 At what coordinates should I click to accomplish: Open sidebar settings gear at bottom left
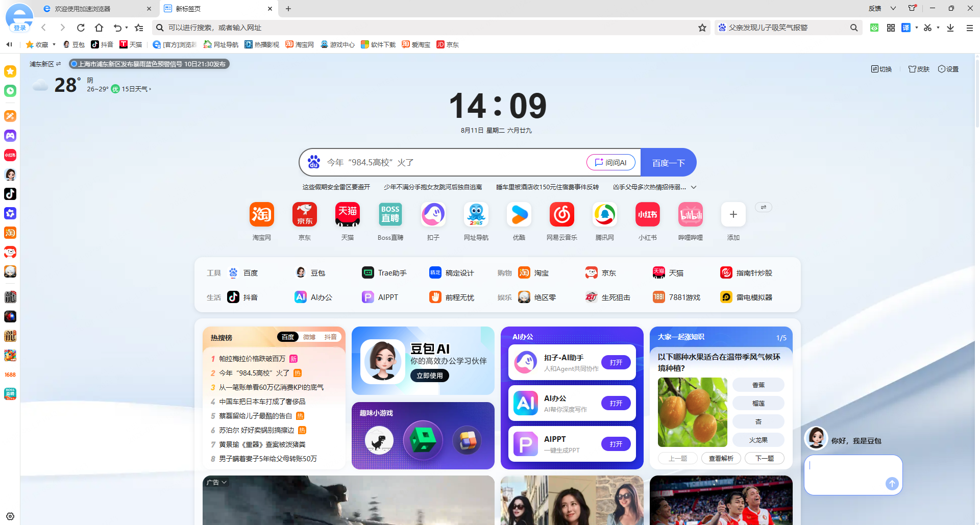(10, 516)
